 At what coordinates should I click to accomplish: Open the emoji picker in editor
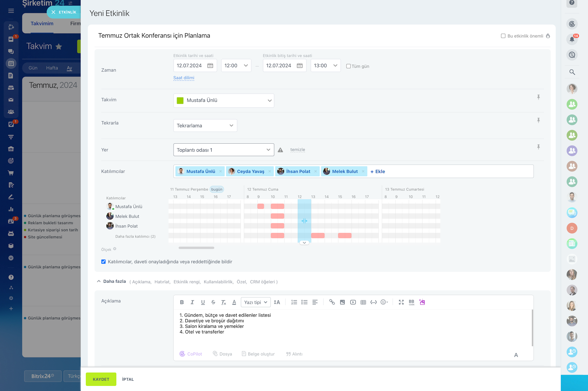384,302
